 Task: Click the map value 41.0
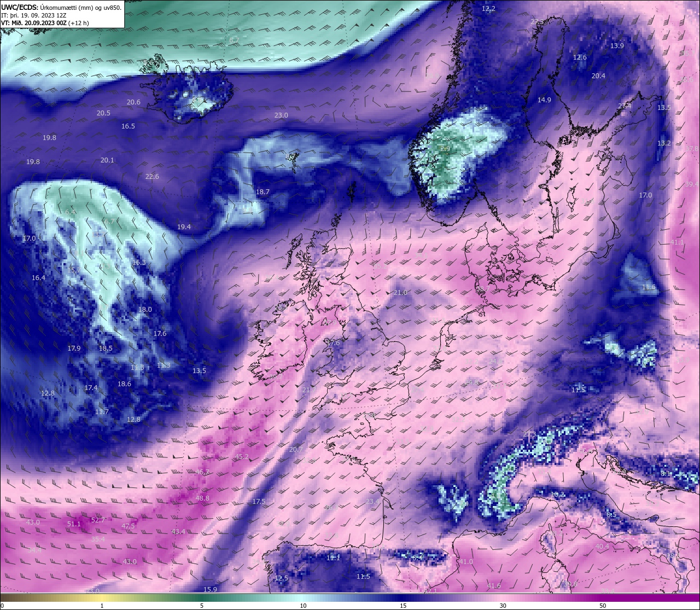point(466,562)
